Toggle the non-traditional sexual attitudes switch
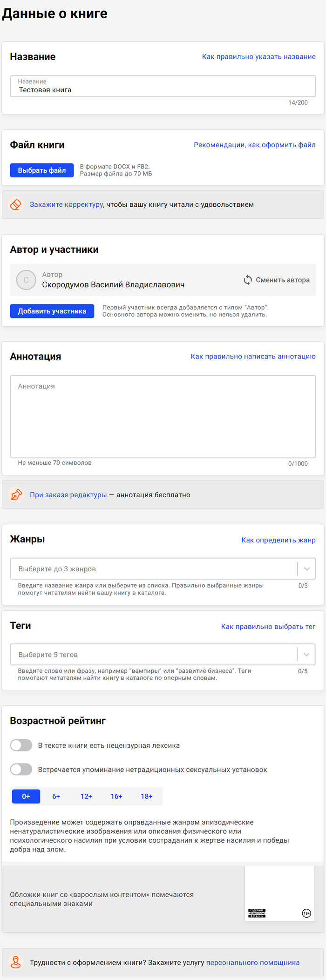This screenshot has width=326, height=980. click(21, 769)
